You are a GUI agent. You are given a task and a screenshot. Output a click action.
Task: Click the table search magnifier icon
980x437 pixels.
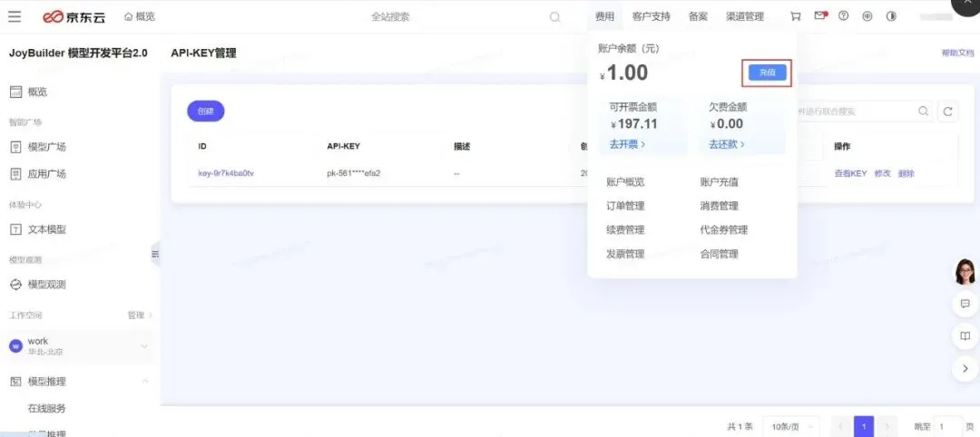(923, 112)
